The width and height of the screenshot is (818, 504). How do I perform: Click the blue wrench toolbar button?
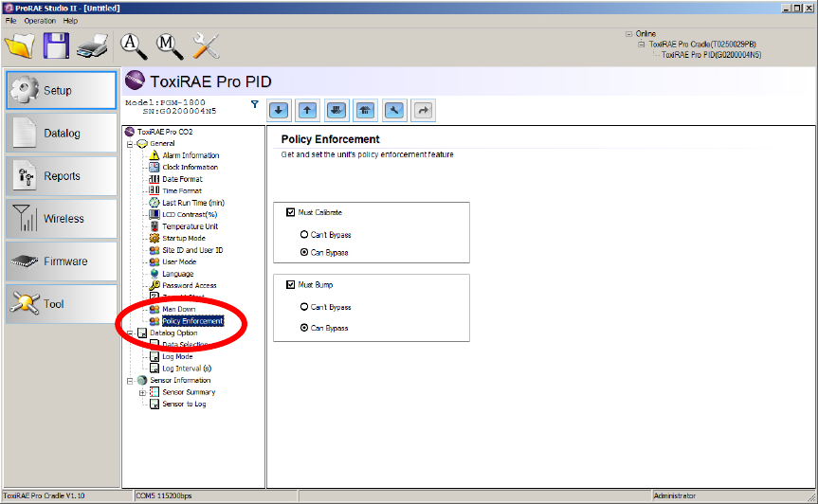(394, 110)
